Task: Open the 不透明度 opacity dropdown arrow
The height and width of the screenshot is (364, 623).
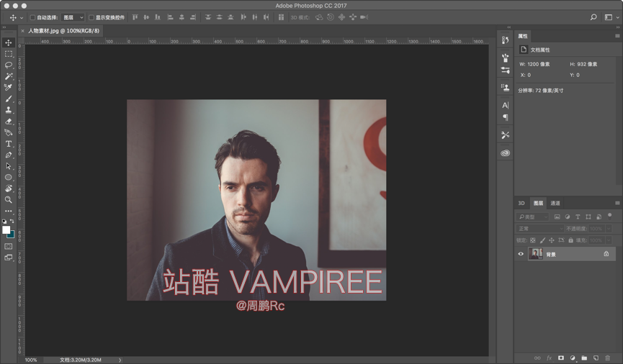Action: click(x=609, y=229)
